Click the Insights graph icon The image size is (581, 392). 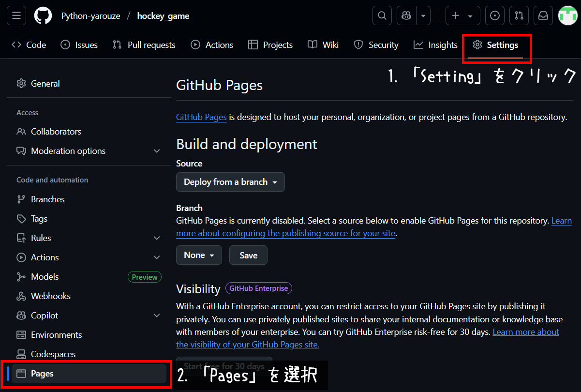coord(418,45)
